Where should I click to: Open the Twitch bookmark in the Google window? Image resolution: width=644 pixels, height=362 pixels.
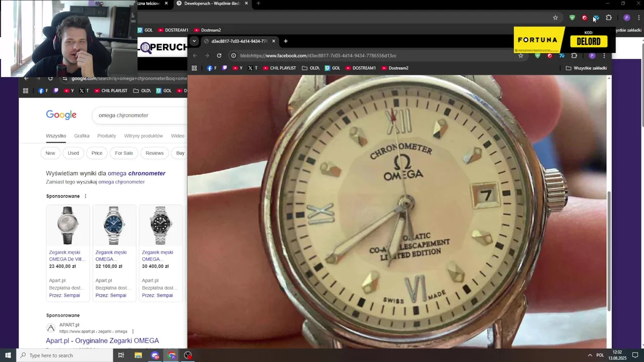tap(56, 91)
